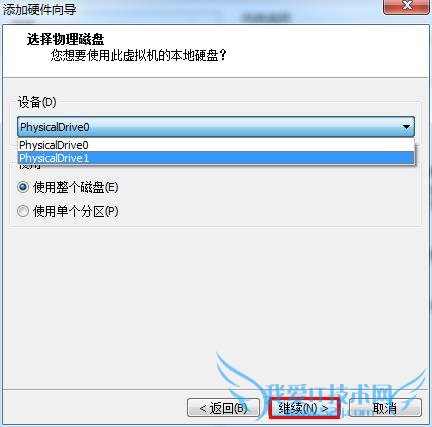Screen dimensions: 432x427
Task: Proceed with the 继续(N) button
Action: [304, 408]
